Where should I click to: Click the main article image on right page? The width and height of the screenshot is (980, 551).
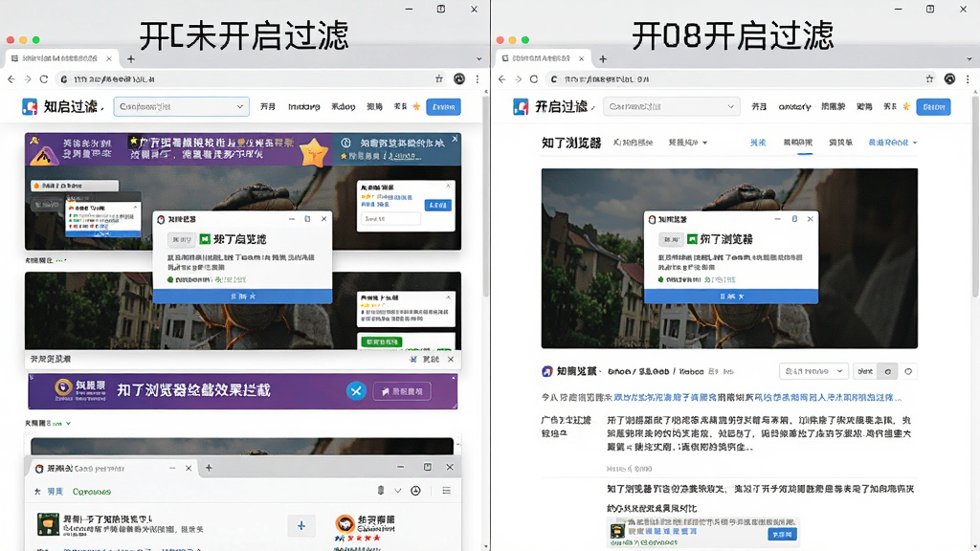(x=729, y=258)
